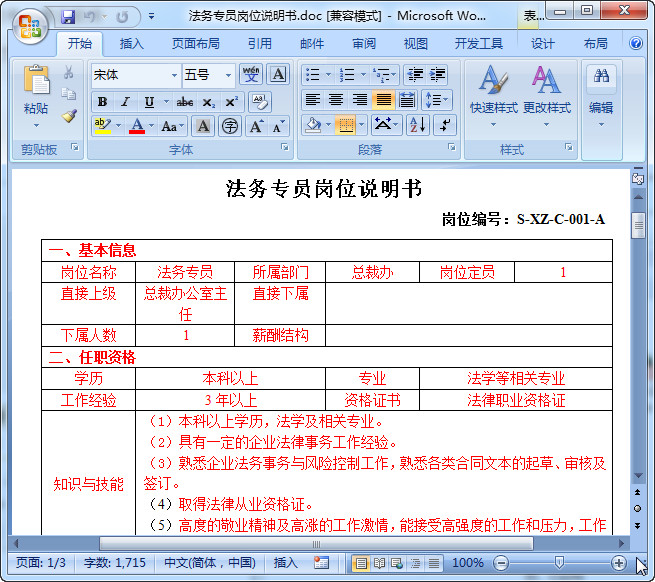Click the vertical scrollbar thumb
This screenshot has width=655, height=582.
(x=638, y=226)
